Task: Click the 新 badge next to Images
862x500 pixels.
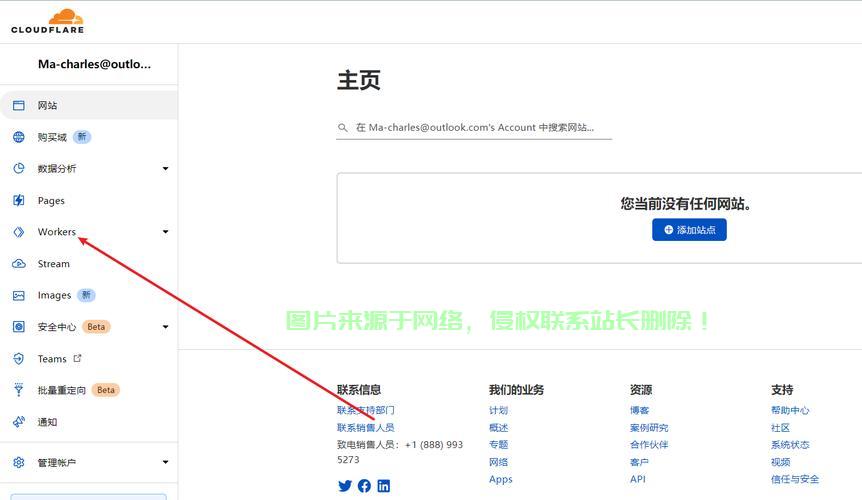Action: pos(86,295)
